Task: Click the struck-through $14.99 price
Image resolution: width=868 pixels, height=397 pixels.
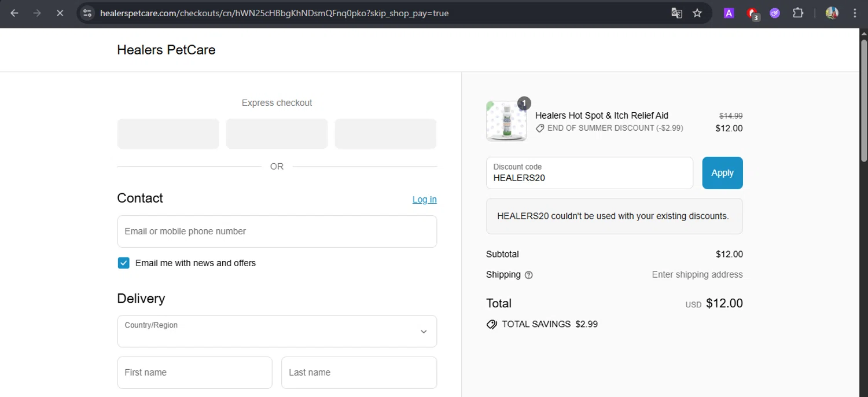Action: (x=731, y=116)
